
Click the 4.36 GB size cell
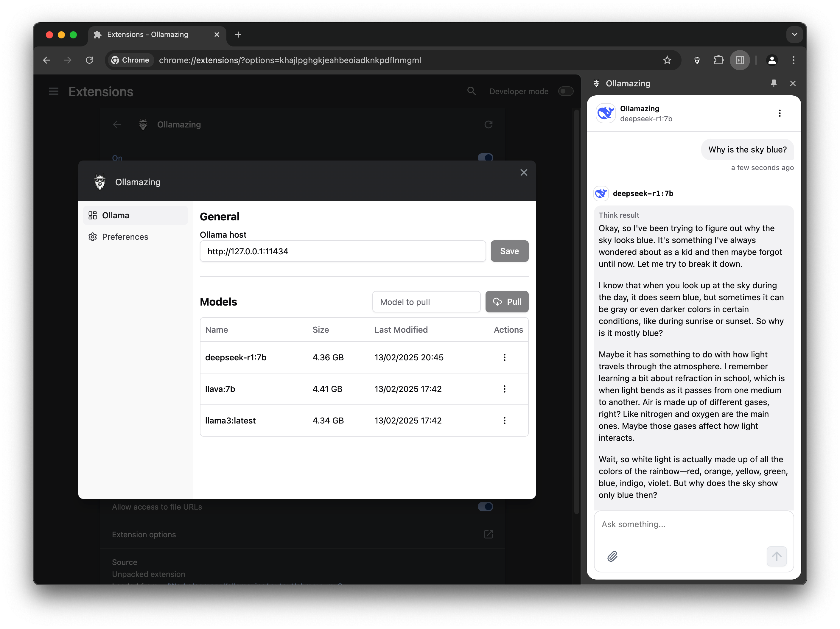click(x=328, y=357)
